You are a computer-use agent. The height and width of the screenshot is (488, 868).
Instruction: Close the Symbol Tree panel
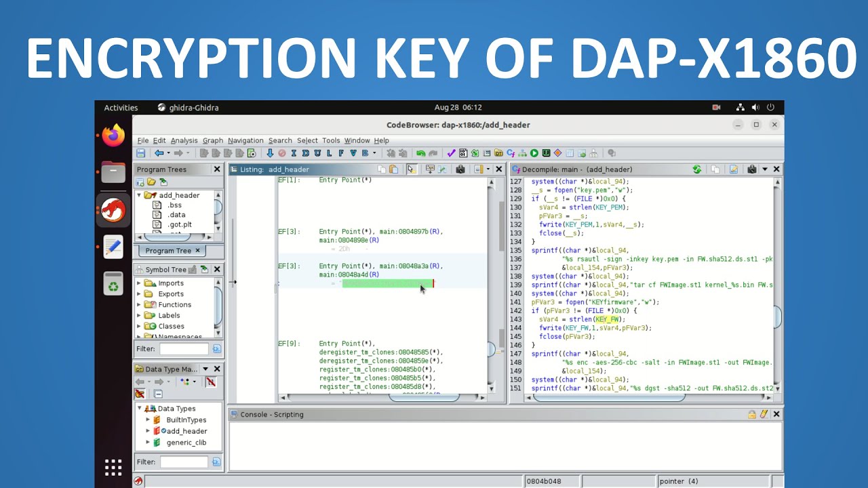pos(217,269)
